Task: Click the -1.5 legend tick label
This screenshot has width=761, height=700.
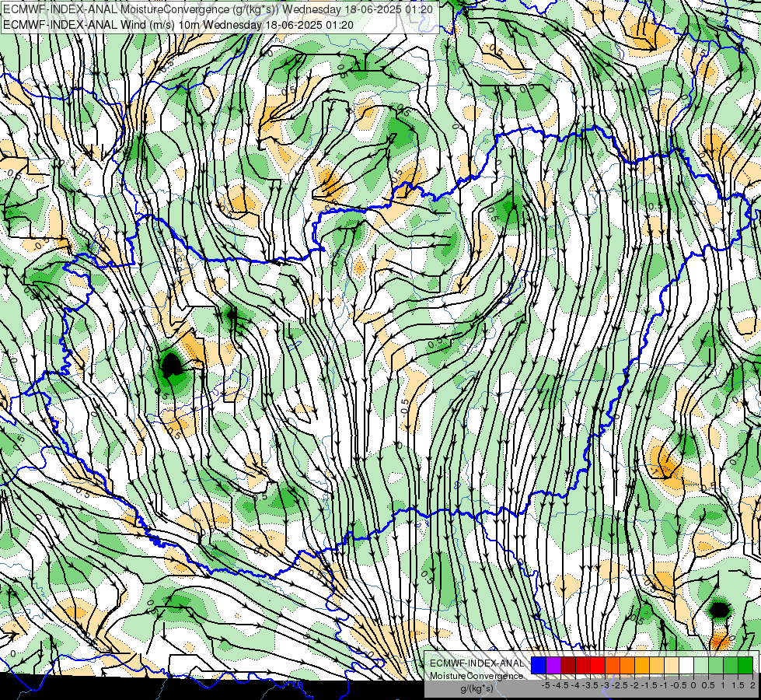Action: coord(649,685)
